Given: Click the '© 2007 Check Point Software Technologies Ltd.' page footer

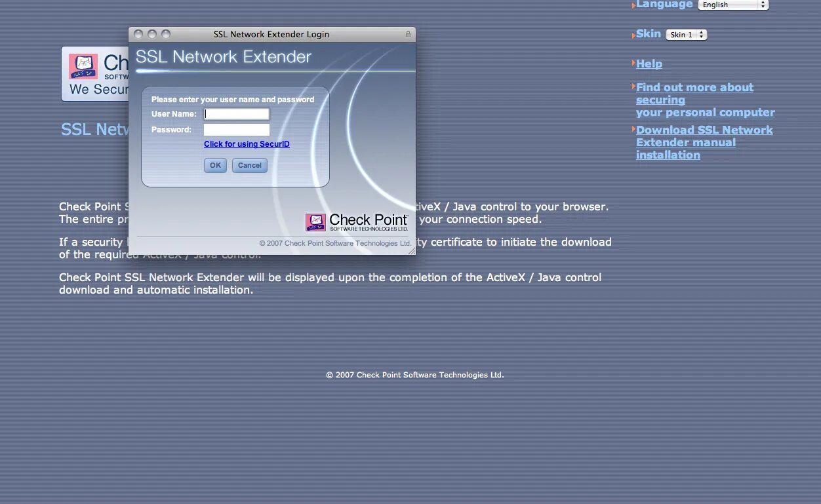Looking at the screenshot, I should [x=415, y=375].
